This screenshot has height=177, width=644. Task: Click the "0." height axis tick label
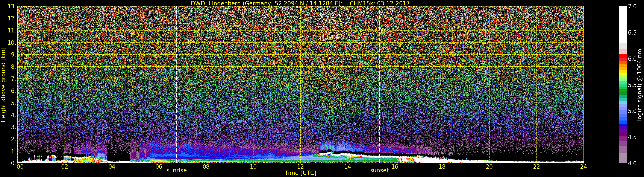pos(14,163)
